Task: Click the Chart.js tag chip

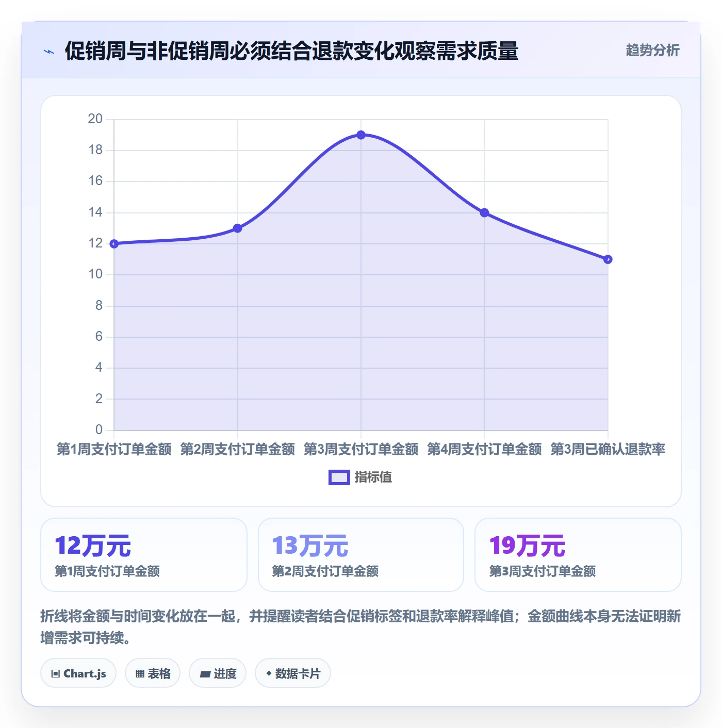Action: pyautogui.click(x=78, y=673)
